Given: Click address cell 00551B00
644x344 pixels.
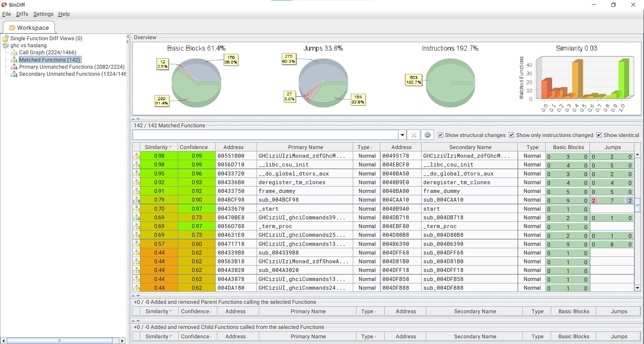Looking at the screenshot, I should tap(236, 156).
